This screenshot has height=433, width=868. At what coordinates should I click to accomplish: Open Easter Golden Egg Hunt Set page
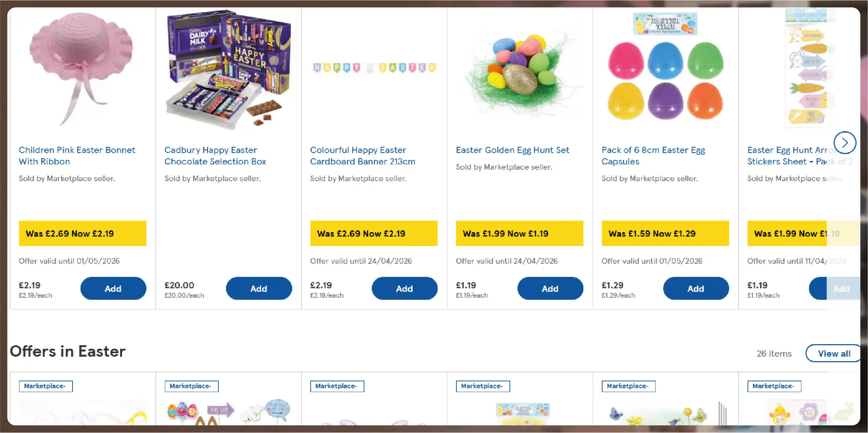[512, 150]
